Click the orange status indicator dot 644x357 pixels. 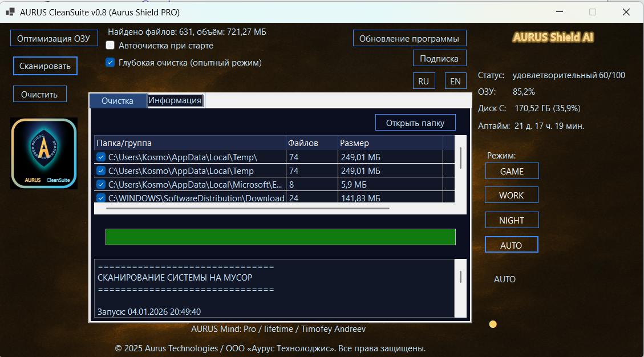click(x=493, y=324)
